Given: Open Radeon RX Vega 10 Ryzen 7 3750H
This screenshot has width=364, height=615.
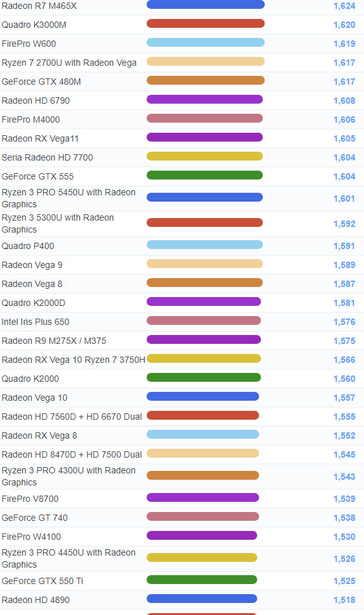Looking at the screenshot, I should pyautogui.click(x=73, y=360).
